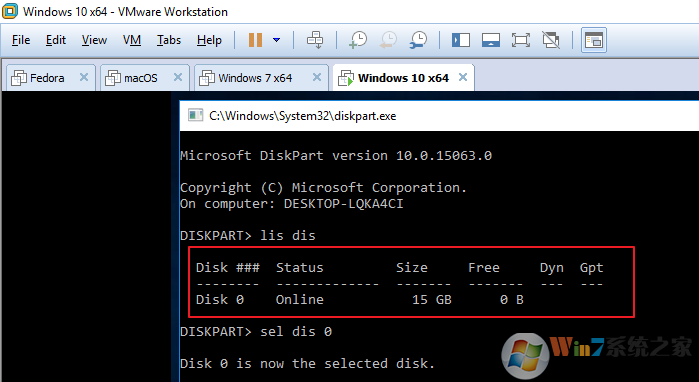Take a snapshot of this VM
Image resolution: width=699 pixels, height=382 pixels.
pos(358,40)
